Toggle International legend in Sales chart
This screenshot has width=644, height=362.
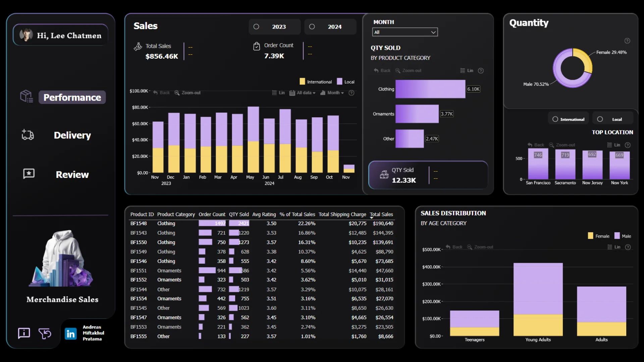(x=315, y=82)
